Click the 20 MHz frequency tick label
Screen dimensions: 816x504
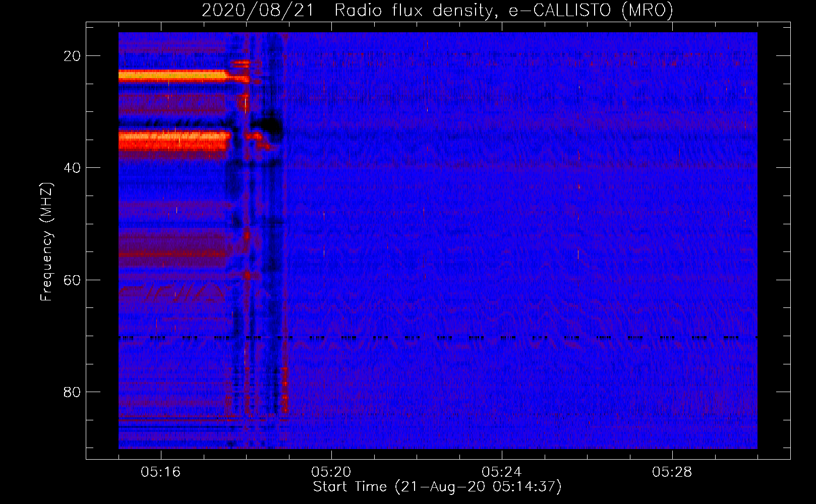(72, 56)
